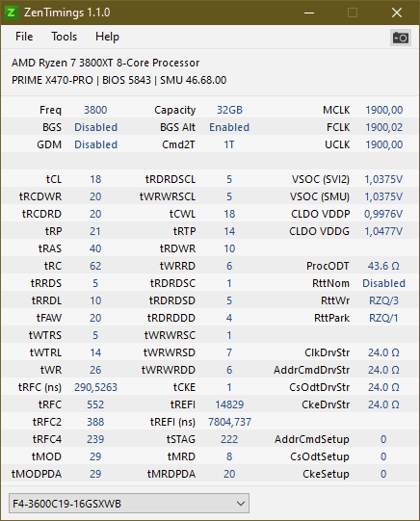This screenshot has height=521, width=420.
Task: Click the maximize window button
Action: [353, 13]
